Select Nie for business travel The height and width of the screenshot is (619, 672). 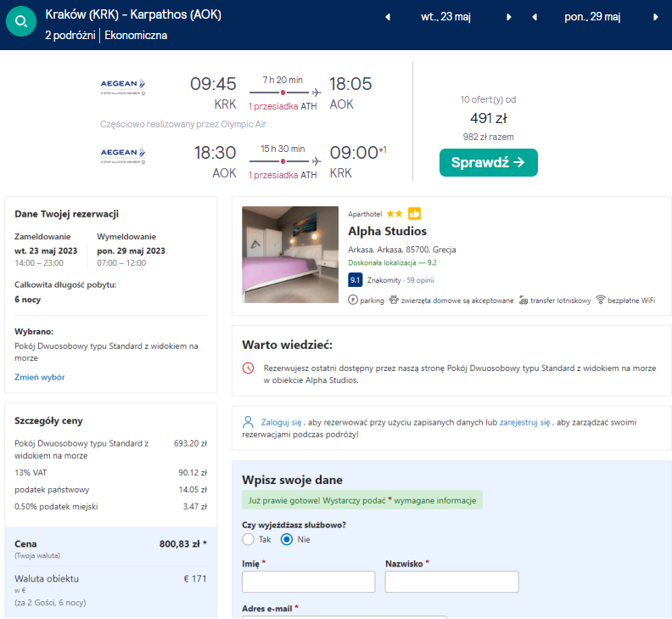pos(287,540)
